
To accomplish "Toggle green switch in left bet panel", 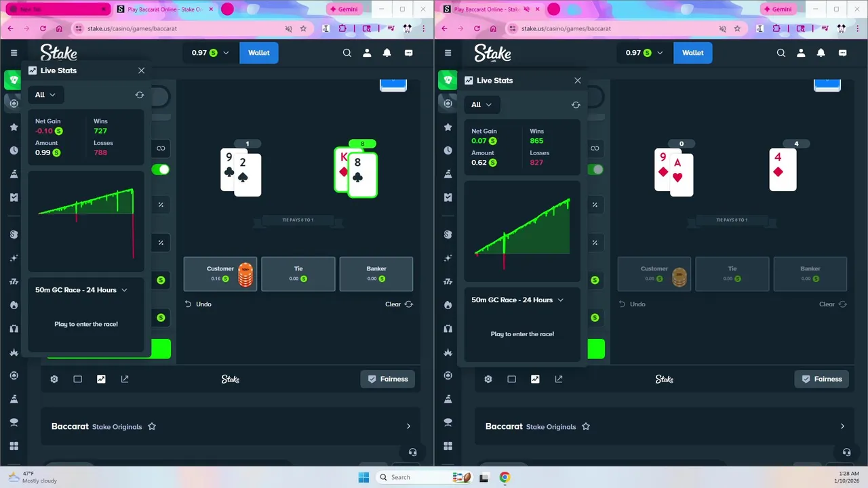I will (161, 169).
